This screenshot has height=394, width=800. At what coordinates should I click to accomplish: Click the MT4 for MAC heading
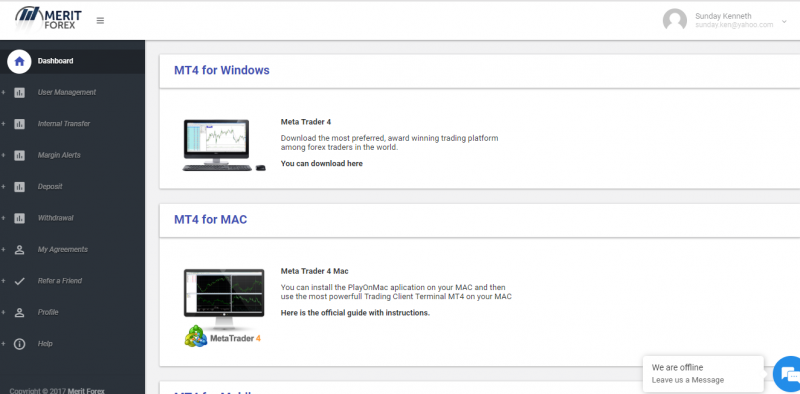point(211,220)
